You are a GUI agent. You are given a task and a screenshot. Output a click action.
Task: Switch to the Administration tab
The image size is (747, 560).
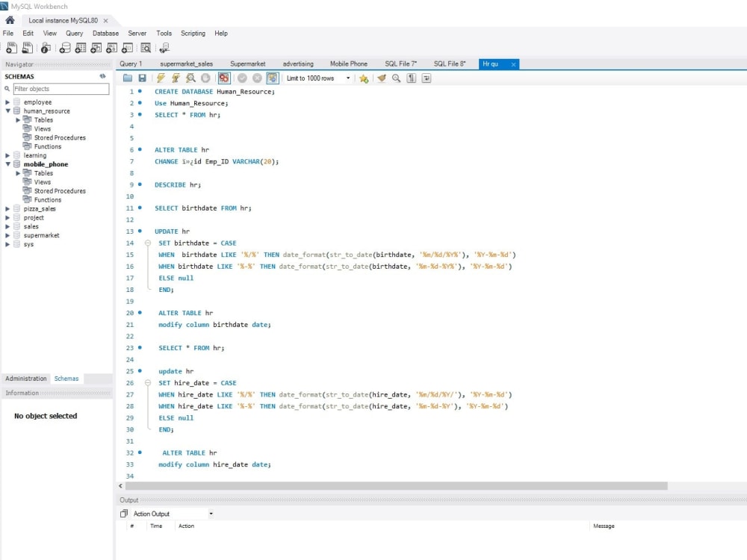pyautogui.click(x=25, y=379)
